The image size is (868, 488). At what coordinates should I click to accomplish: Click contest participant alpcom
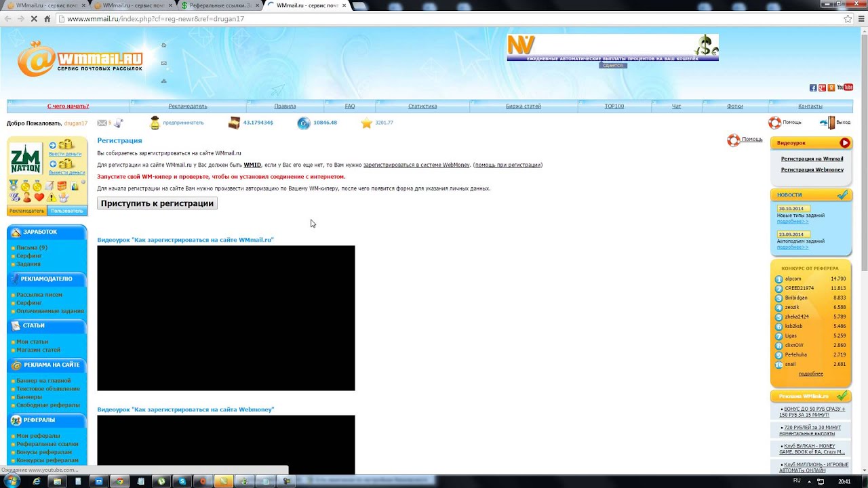[x=793, y=279]
